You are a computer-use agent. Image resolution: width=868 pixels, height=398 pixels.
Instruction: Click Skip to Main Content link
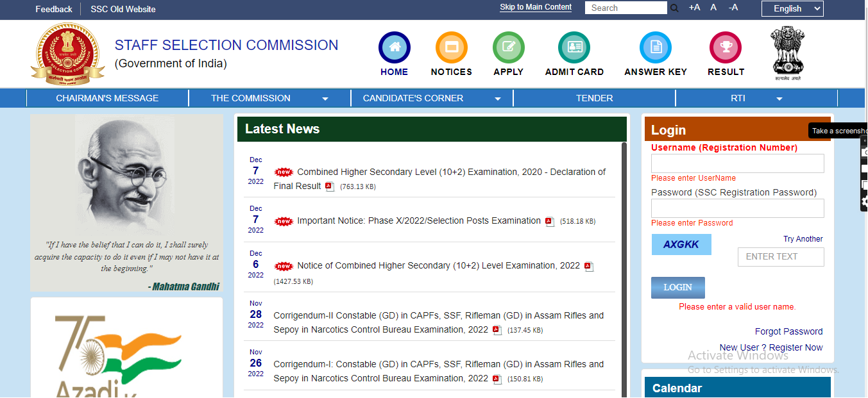(536, 7)
